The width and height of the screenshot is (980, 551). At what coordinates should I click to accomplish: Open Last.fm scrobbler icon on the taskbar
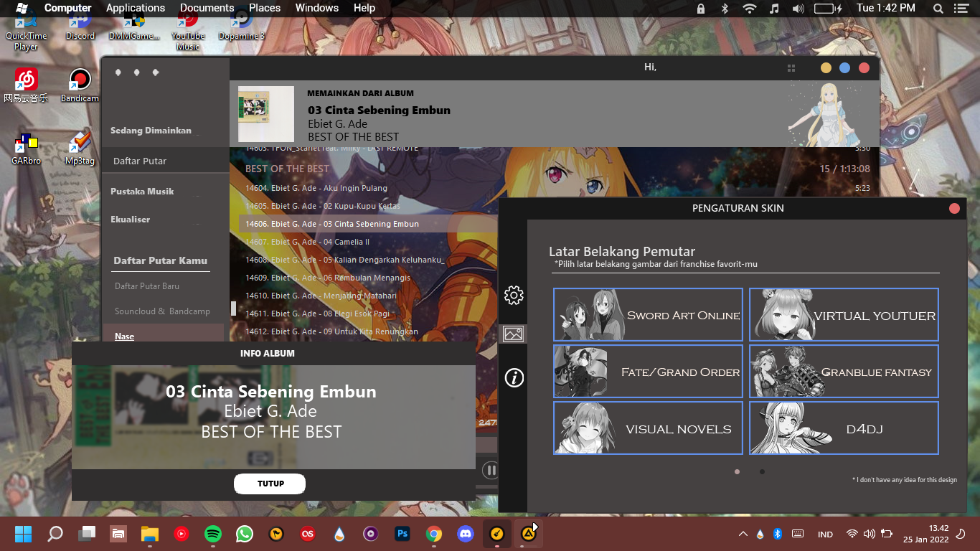coord(308,534)
